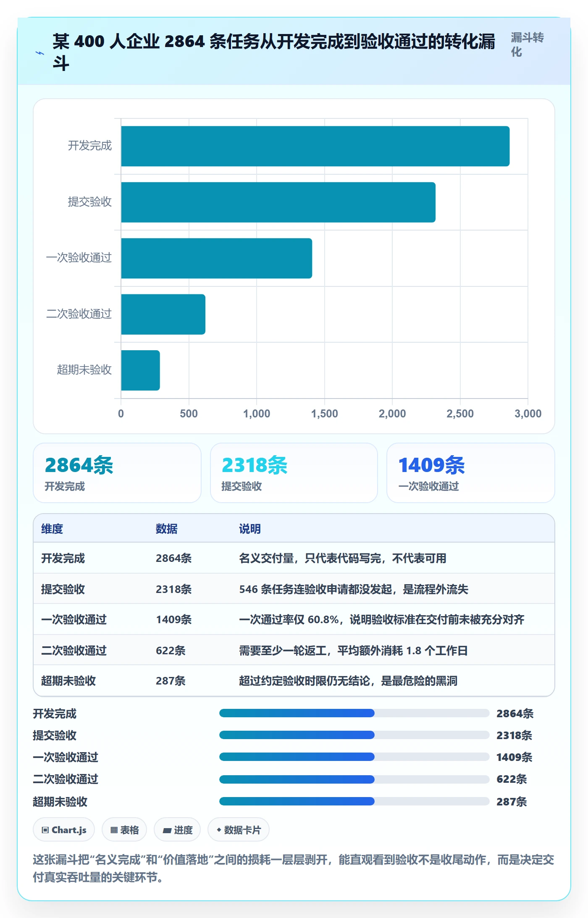This screenshot has width=588, height=918.
Task: Click the 漏斗转化 tag in the header
Action: click(x=527, y=45)
